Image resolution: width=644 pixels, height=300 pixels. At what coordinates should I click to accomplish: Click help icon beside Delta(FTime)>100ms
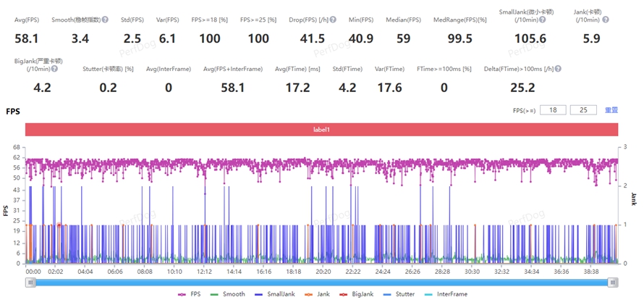(558, 69)
